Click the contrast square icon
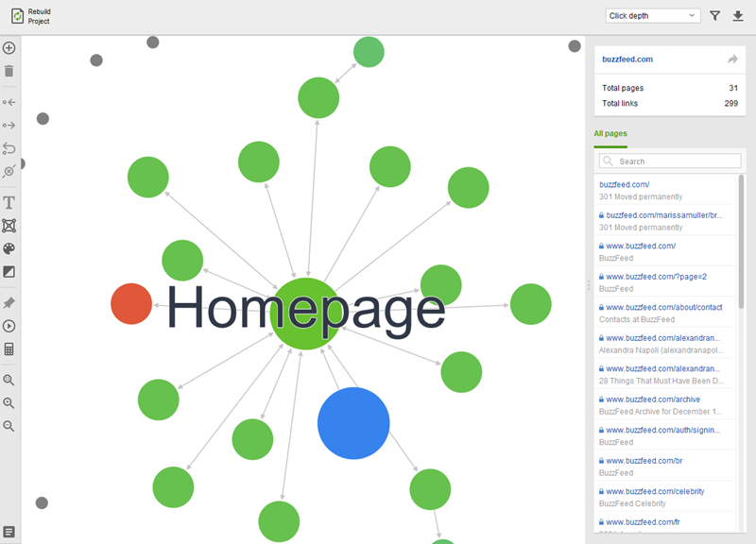Image resolution: width=756 pixels, height=544 pixels. click(x=9, y=272)
